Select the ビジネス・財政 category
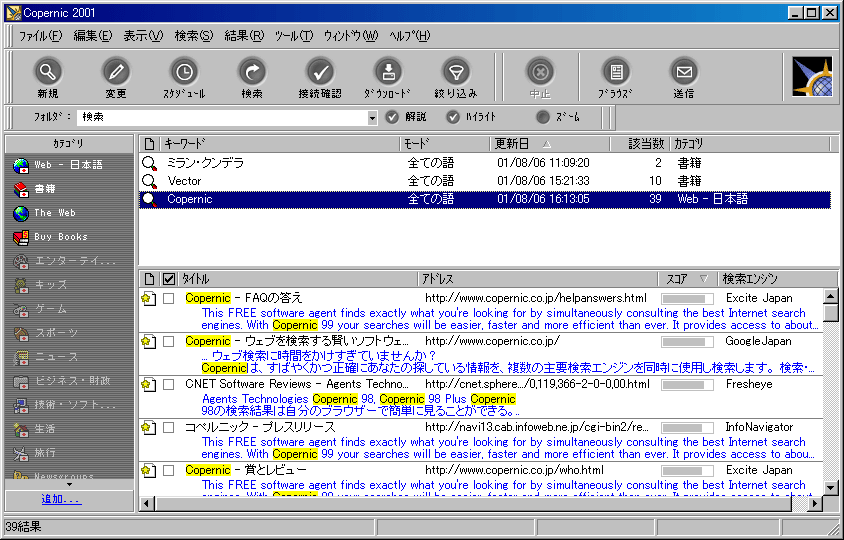Viewport: 844px width, 540px height. coord(62,381)
